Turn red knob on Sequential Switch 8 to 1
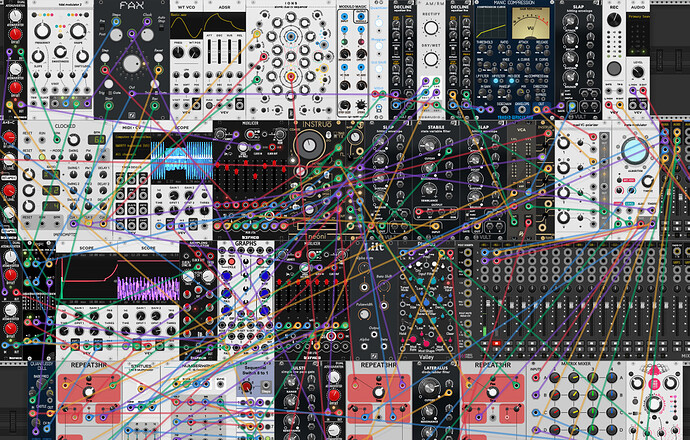 tap(247, 386)
